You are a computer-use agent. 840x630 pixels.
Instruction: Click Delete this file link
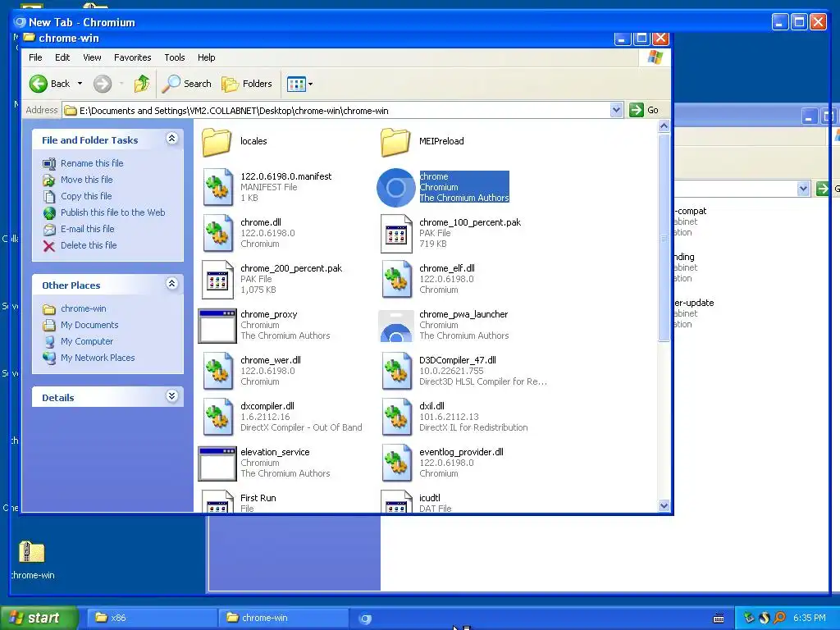pos(89,244)
